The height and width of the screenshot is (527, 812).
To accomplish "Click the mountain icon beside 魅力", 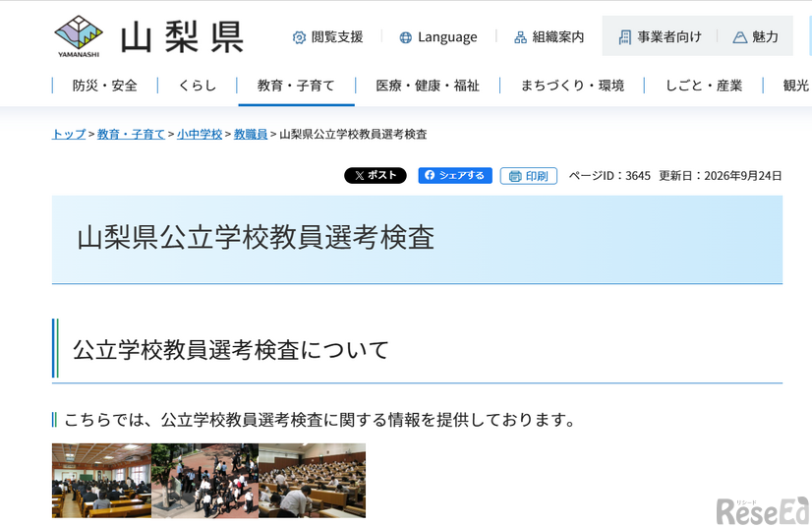I will (739, 37).
